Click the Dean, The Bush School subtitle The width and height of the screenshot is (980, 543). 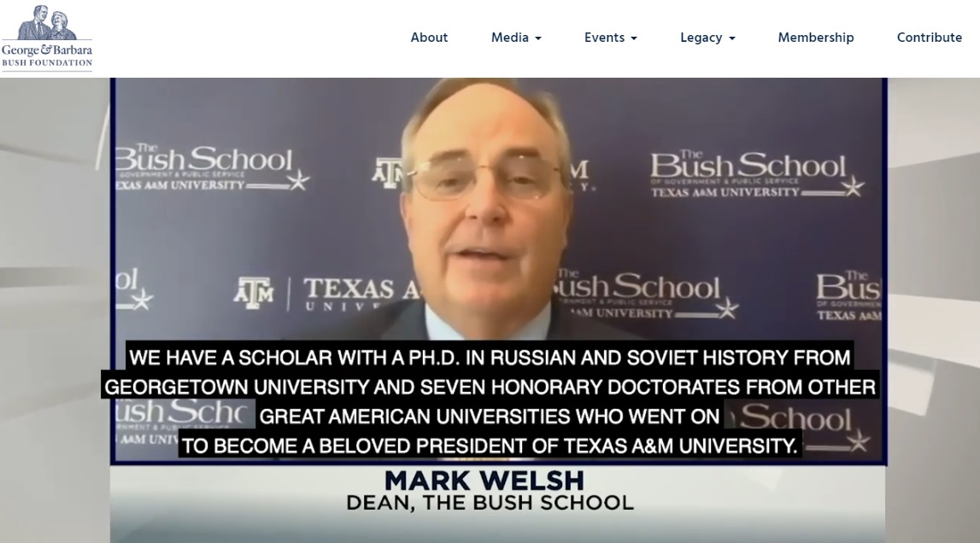click(490, 502)
